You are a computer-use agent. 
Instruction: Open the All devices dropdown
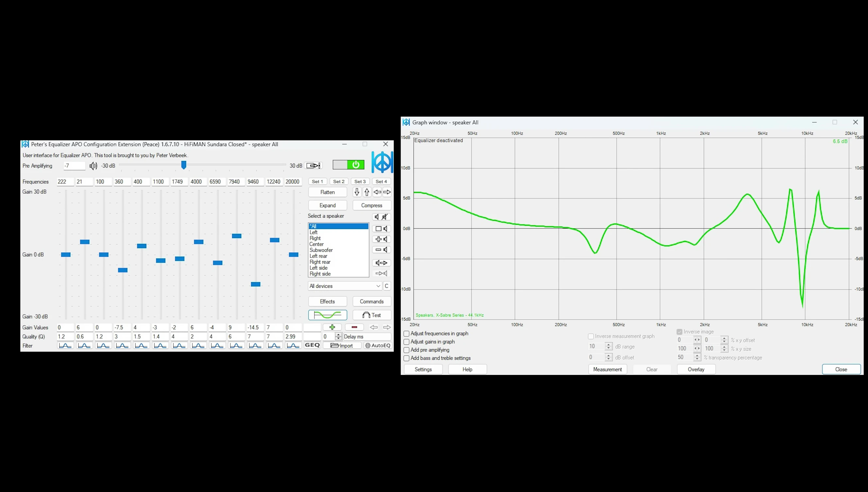[x=345, y=286]
